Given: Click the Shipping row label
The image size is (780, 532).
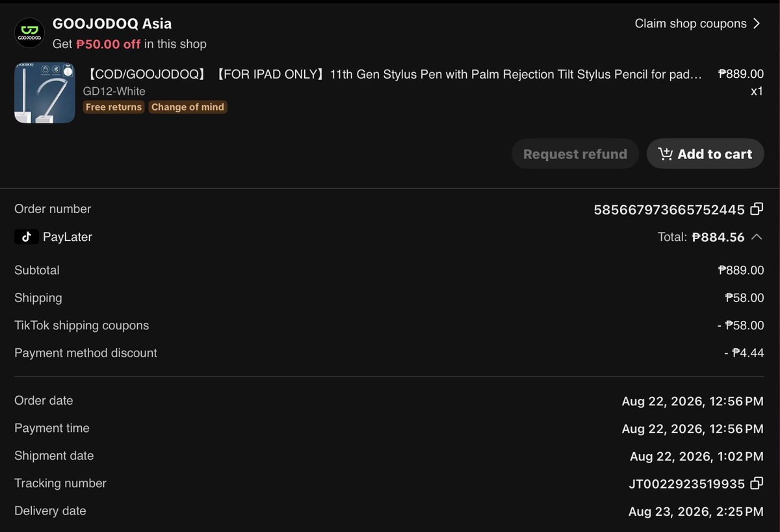Looking at the screenshot, I should tap(38, 298).
